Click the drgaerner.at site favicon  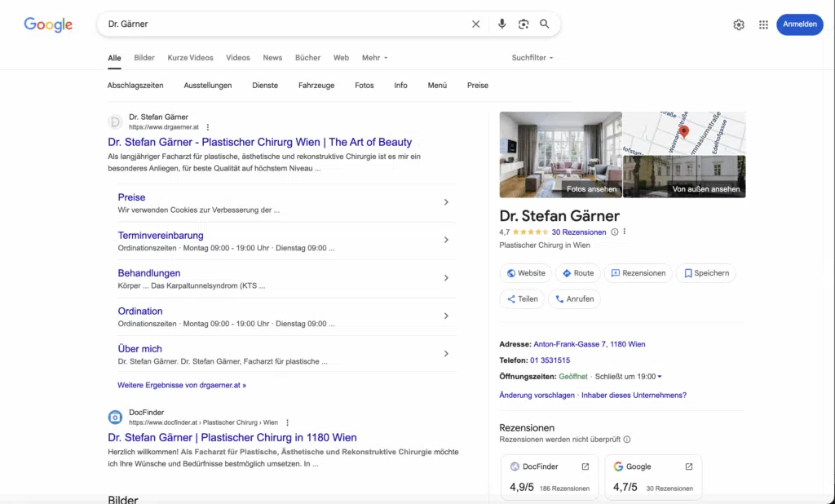coord(115,122)
